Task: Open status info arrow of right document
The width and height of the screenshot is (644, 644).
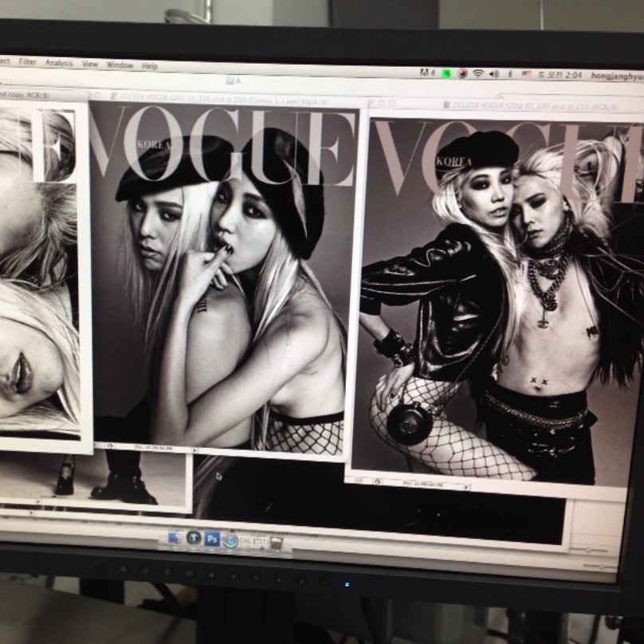Action: click(x=466, y=488)
